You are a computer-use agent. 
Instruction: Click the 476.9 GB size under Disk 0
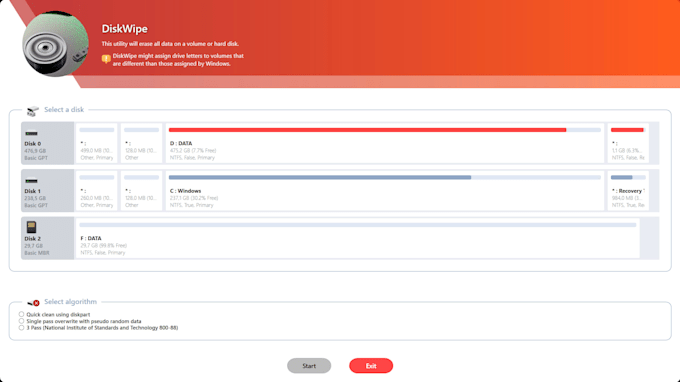(35, 150)
